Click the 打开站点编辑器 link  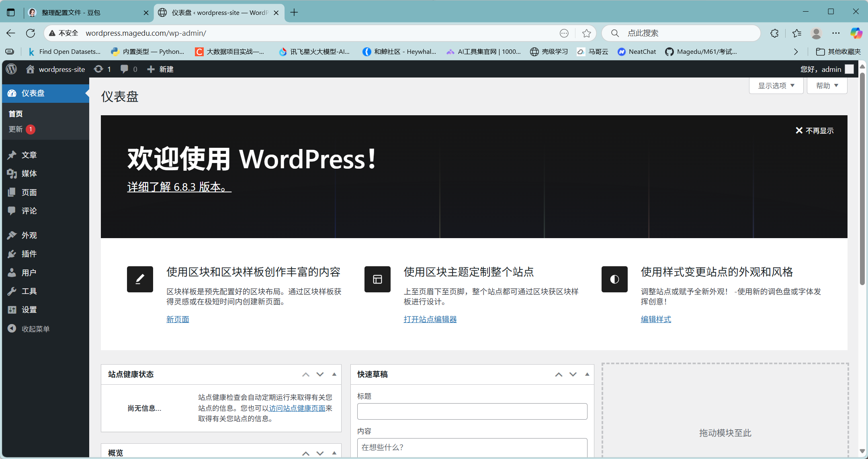coord(430,319)
